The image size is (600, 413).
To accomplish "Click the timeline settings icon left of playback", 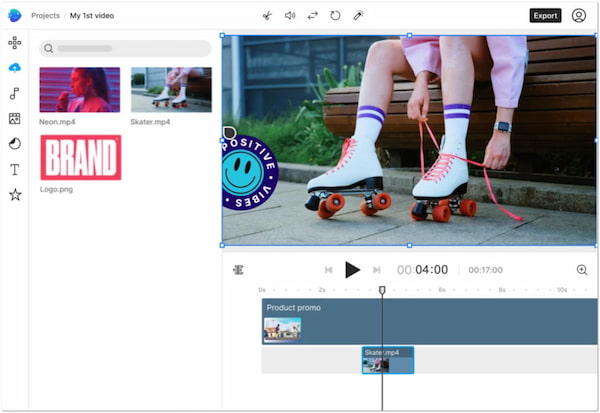I will [238, 270].
